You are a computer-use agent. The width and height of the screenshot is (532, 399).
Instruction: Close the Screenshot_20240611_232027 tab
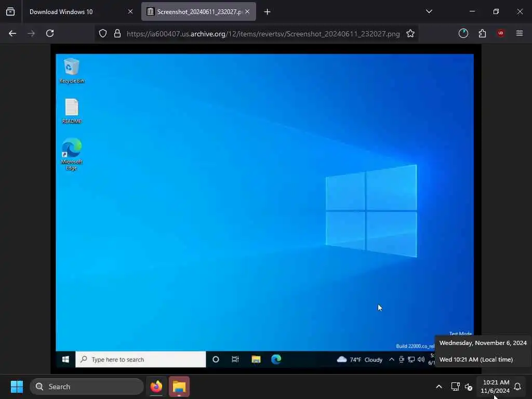pos(247,12)
